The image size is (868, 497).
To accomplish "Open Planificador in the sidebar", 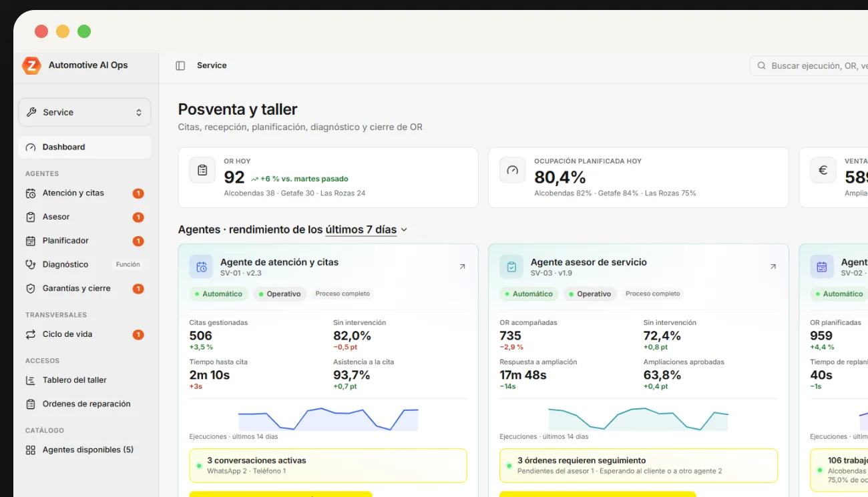I will [85, 241].
